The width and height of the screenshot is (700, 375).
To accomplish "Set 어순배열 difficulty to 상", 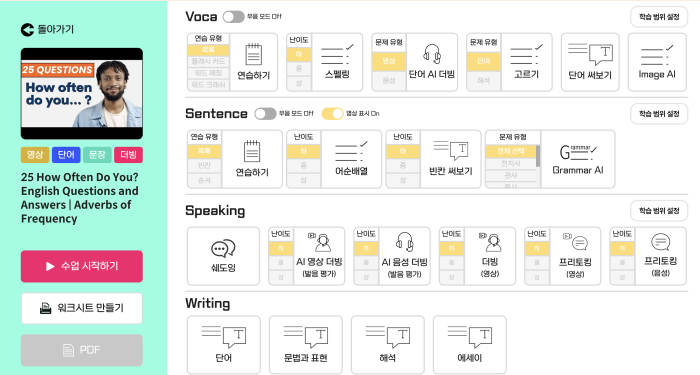I will (x=304, y=180).
